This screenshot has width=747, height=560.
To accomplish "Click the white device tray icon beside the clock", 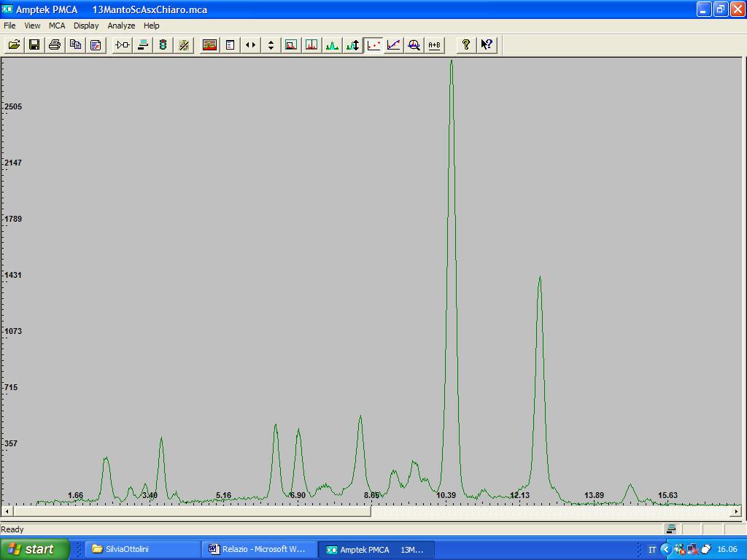I will (x=705, y=550).
